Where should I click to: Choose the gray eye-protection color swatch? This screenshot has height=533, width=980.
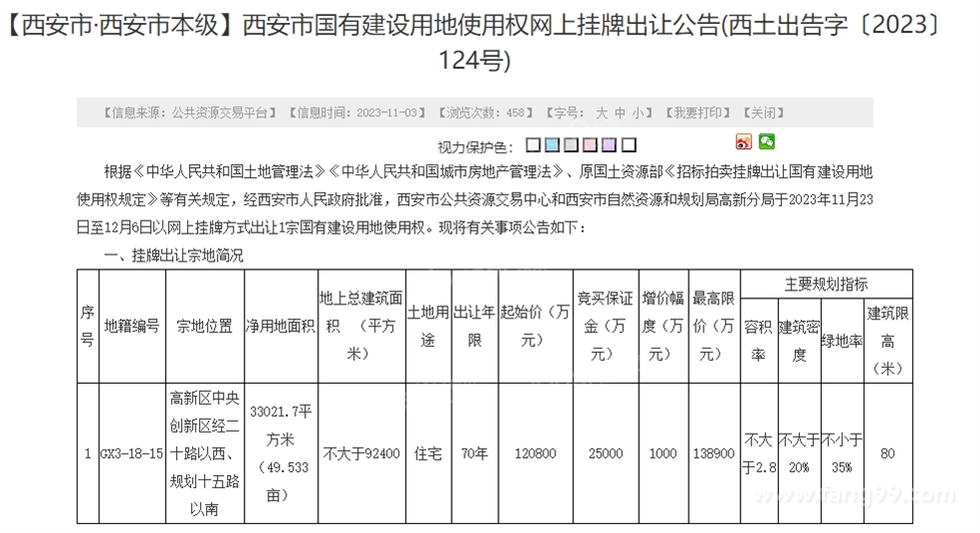[x=571, y=145]
